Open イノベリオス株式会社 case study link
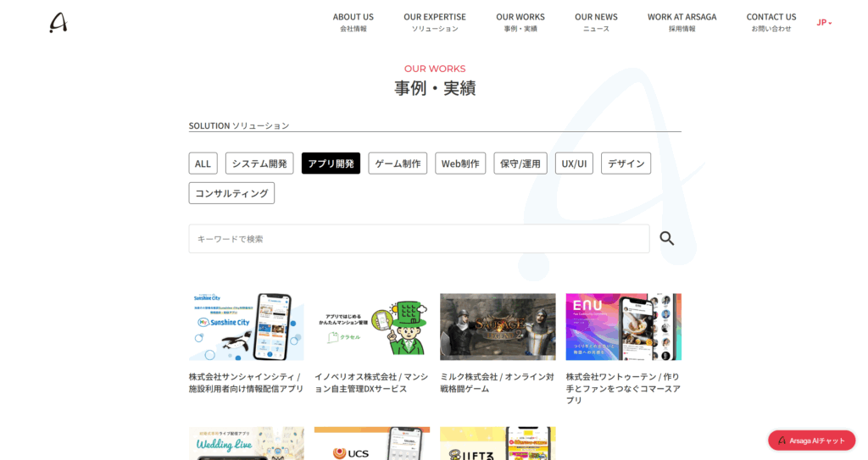This screenshot has height=460, width=868. point(371,383)
